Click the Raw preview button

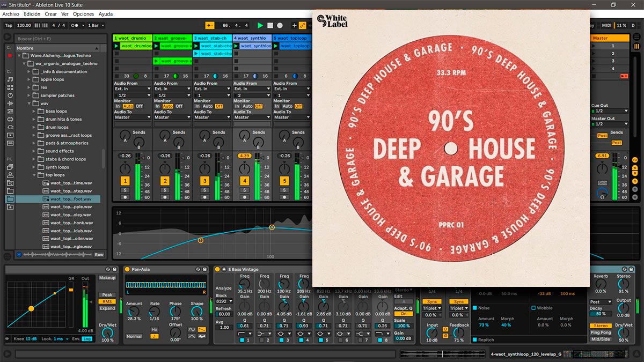tap(99, 255)
